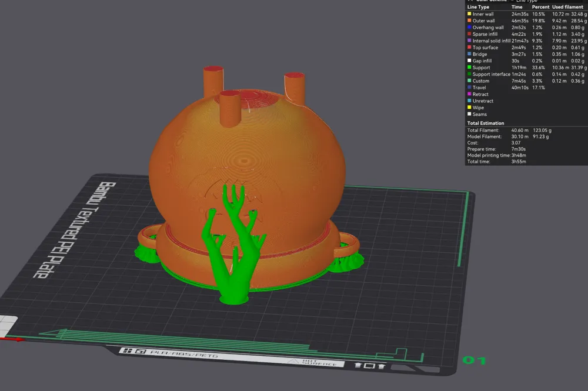The image size is (588, 391).
Task: Click the "Percent" column header
Action: (540, 7)
